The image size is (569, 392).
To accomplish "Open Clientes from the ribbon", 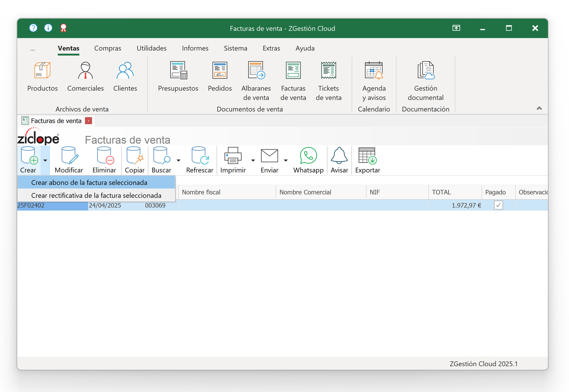I will [x=125, y=77].
